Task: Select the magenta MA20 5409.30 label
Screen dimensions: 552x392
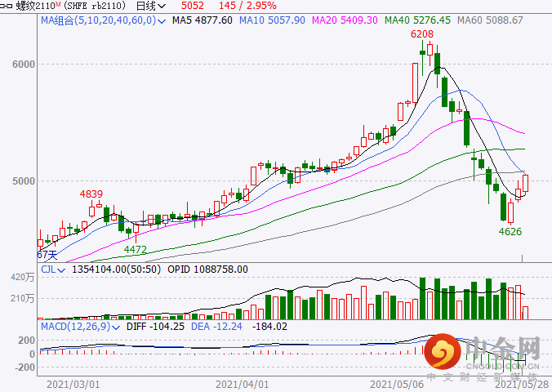Action: point(345,20)
